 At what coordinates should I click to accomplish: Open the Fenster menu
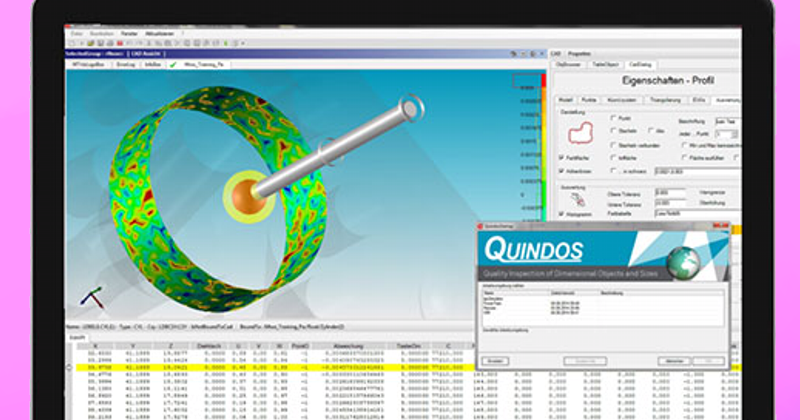[129, 34]
